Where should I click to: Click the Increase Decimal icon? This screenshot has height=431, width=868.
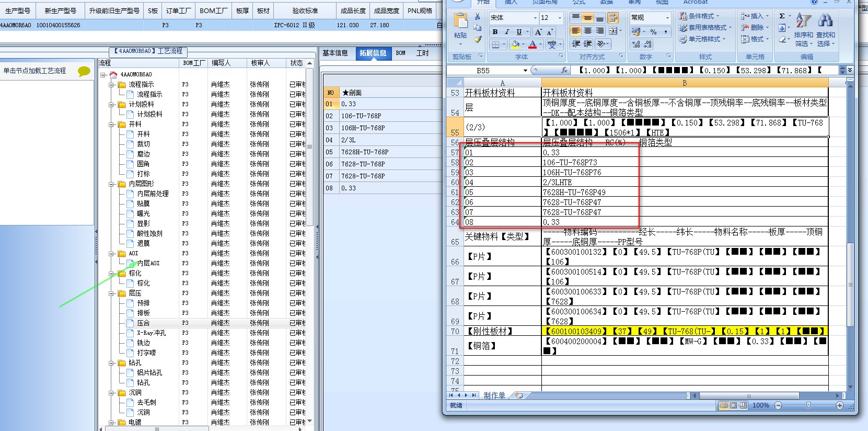point(636,44)
